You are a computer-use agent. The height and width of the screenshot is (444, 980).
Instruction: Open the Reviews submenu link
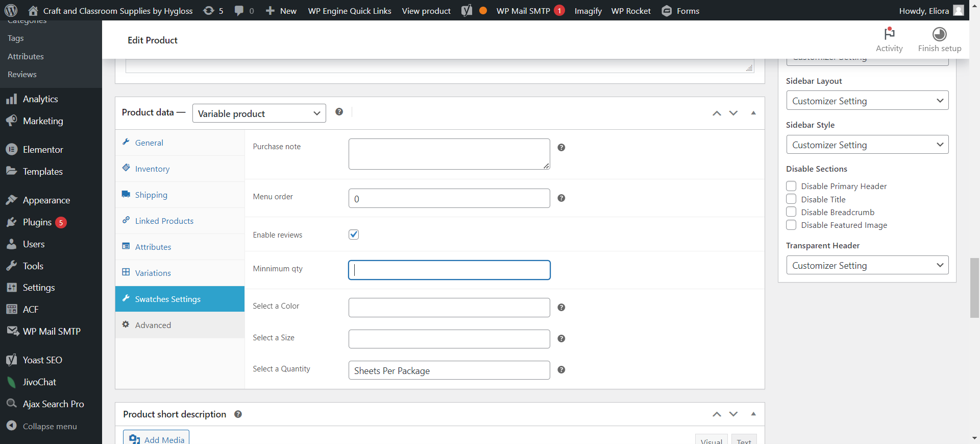click(x=22, y=75)
